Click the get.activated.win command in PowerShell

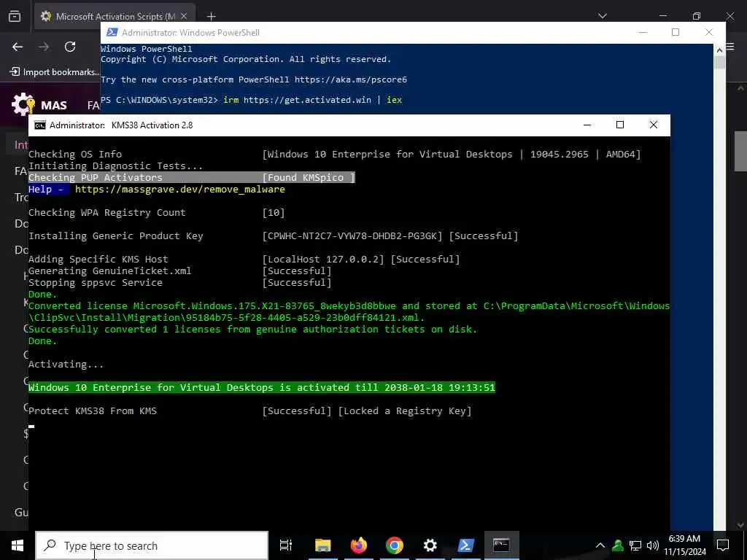pyautogui.click(x=312, y=99)
